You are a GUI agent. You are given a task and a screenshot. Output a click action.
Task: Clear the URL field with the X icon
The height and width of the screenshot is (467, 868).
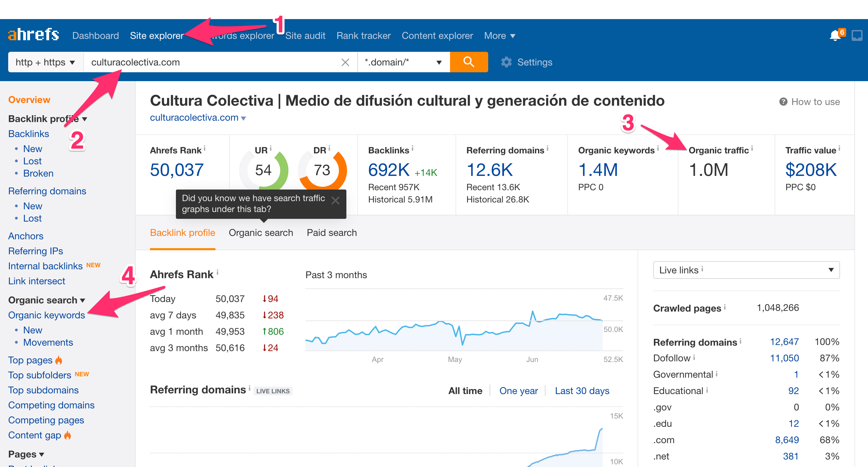point(345,62)
